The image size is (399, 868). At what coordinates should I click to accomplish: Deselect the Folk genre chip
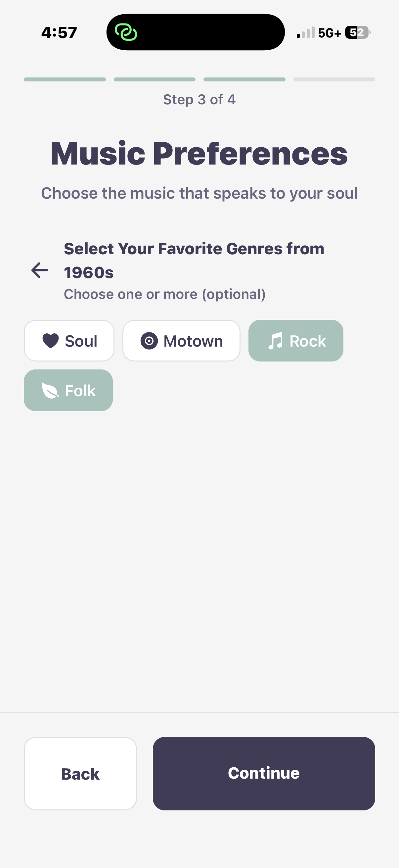pos(68,391)
